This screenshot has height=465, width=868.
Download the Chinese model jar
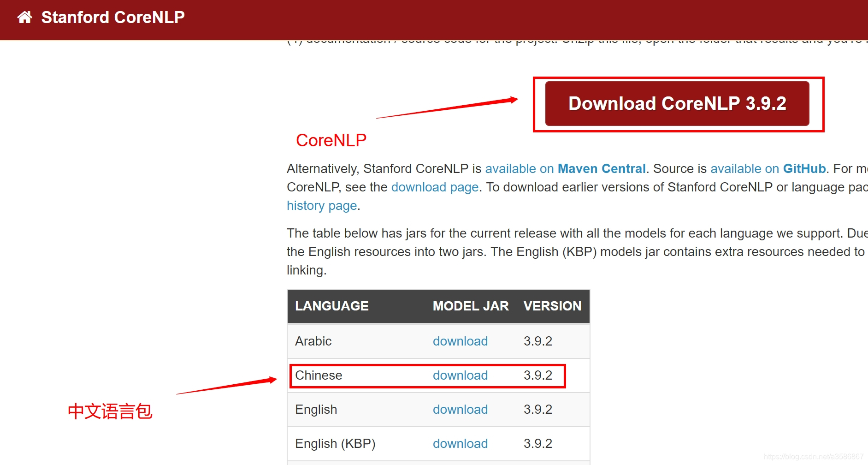(x=460, y=376)
